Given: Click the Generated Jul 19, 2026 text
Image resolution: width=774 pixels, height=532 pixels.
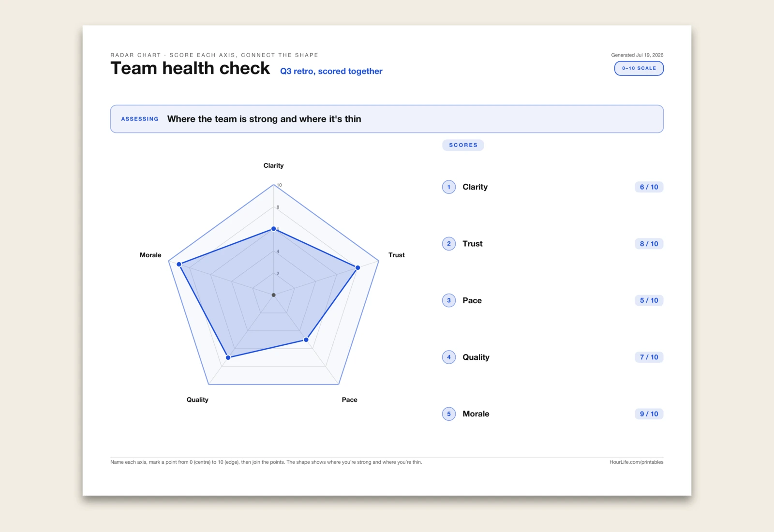Looking at the screenshot, I should coord(637,55).
